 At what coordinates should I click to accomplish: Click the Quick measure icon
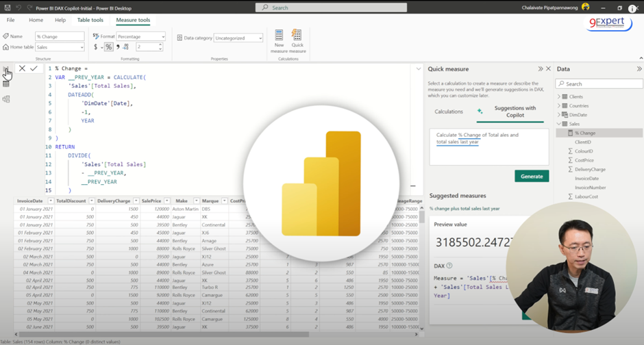coord(297,36)
